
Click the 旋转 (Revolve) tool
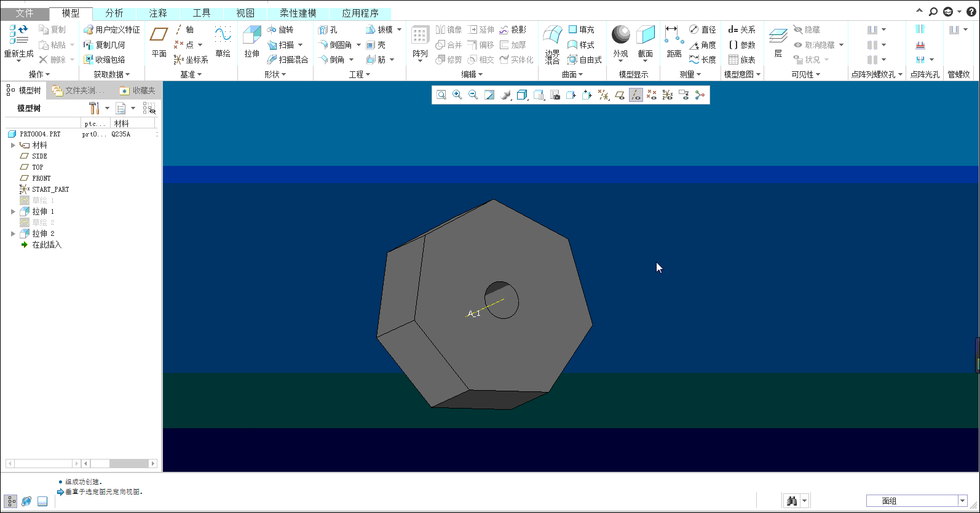pos(280,29)
